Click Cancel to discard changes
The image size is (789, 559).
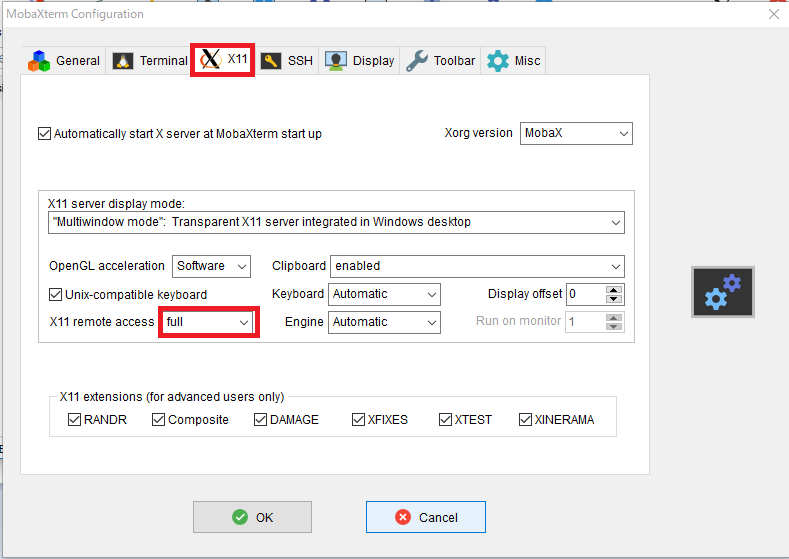pos(426,517)
